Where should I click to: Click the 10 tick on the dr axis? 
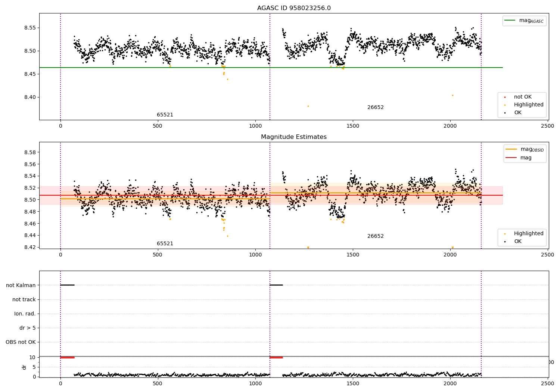32,358
